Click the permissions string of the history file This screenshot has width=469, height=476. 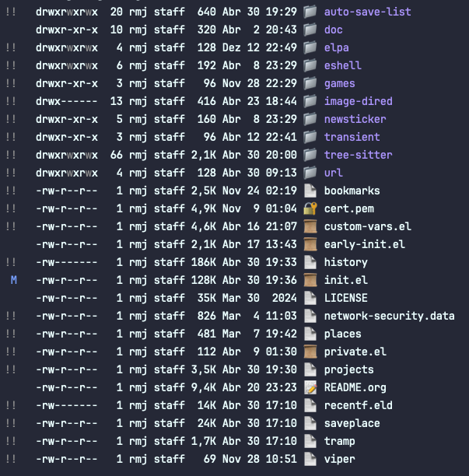(66, 262)
